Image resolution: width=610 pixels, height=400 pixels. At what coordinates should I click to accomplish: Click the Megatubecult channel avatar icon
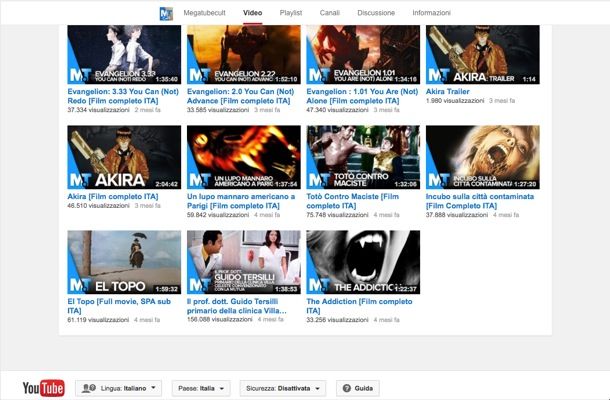point(166,13)
